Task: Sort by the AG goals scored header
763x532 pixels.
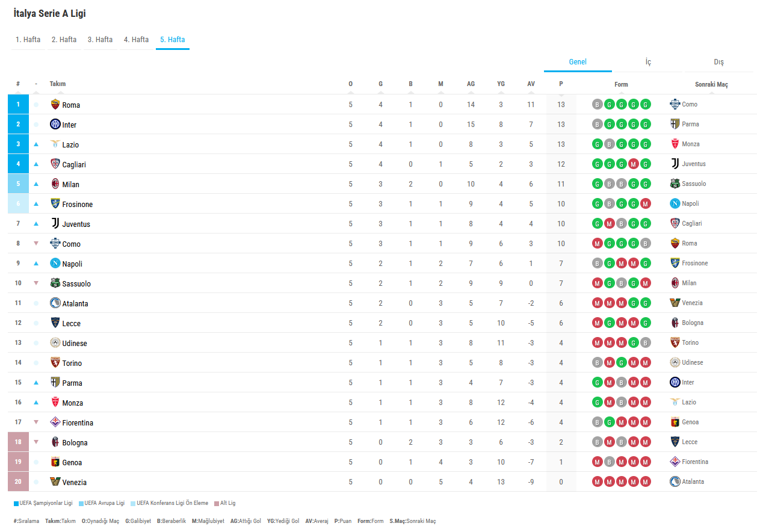Action: tap(471, 84)
